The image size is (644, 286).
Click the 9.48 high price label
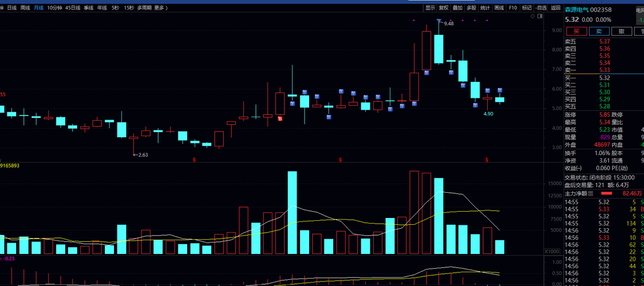[x=449, y=24]
